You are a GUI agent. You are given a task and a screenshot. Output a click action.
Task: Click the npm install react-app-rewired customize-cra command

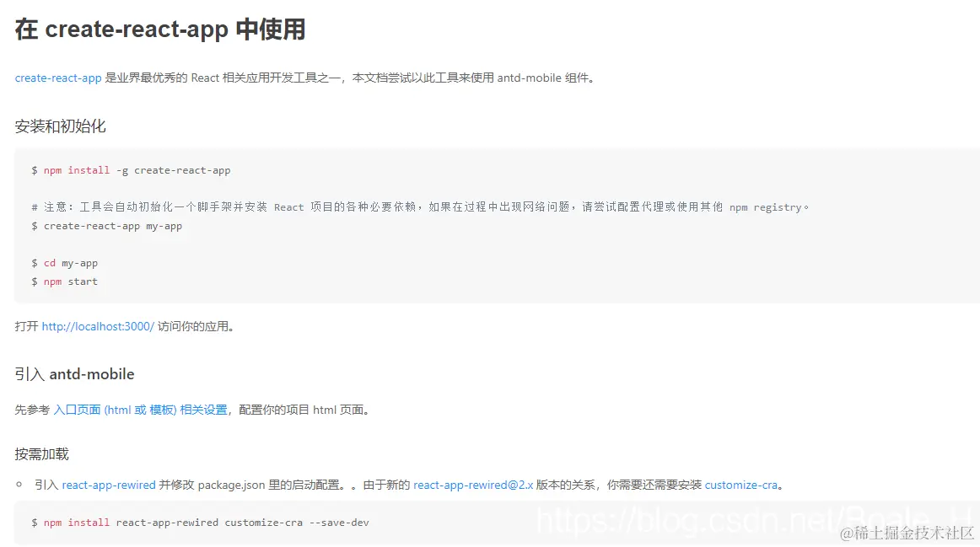[200, 522]
